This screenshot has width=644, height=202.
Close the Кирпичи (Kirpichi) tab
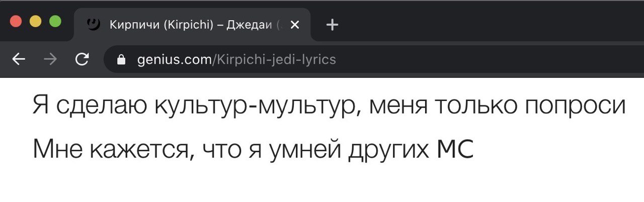pyautogui.click(x=295, y=25)
